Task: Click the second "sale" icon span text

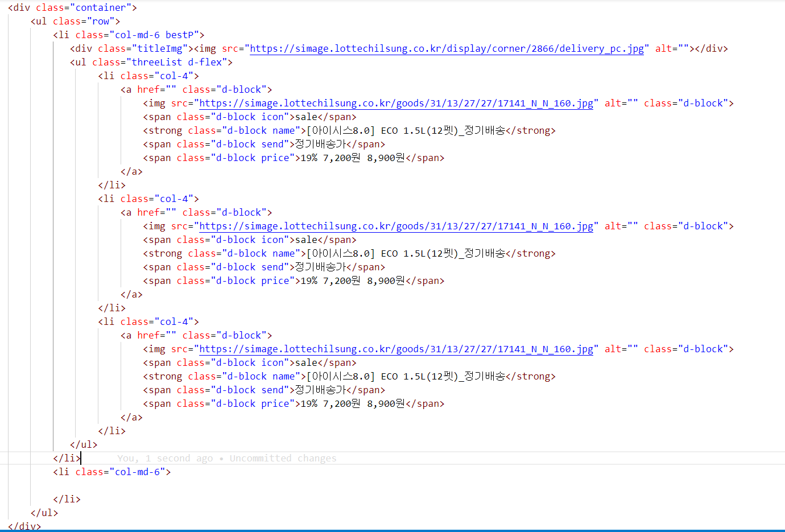Action: point(306,240)
